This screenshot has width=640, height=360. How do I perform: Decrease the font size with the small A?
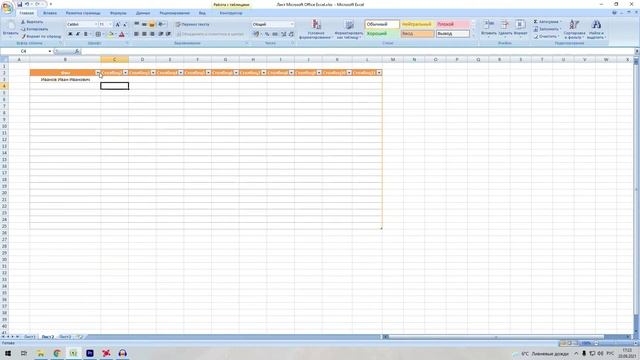click(x=124, y=24)
